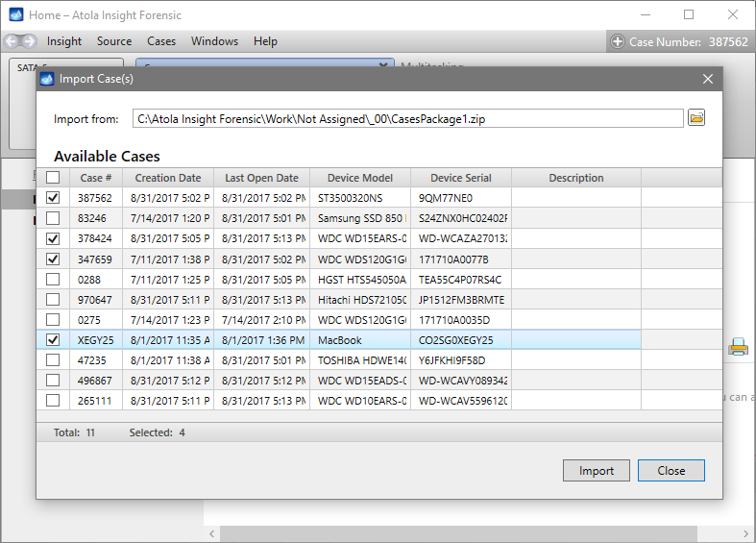Click the WDC WD10EARS device model cell
Image resolution: width=756 pixels, height=543 pixels.
[x=360, y=401]
